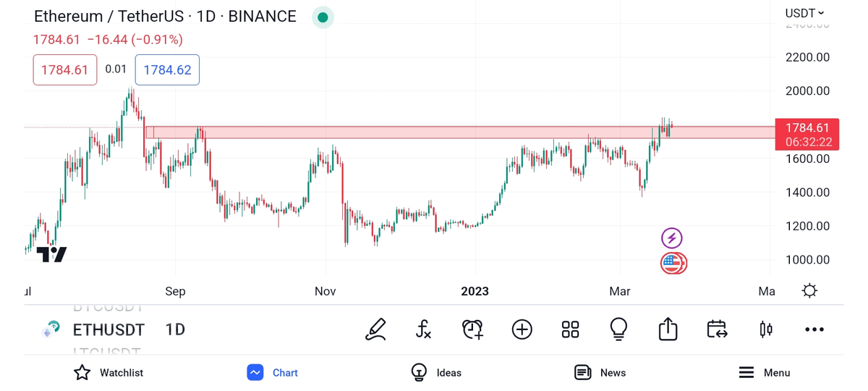Viewport: 868px width, 391px height.
Task: Expand the USDT currency dropdown
Action: [804, 13]
